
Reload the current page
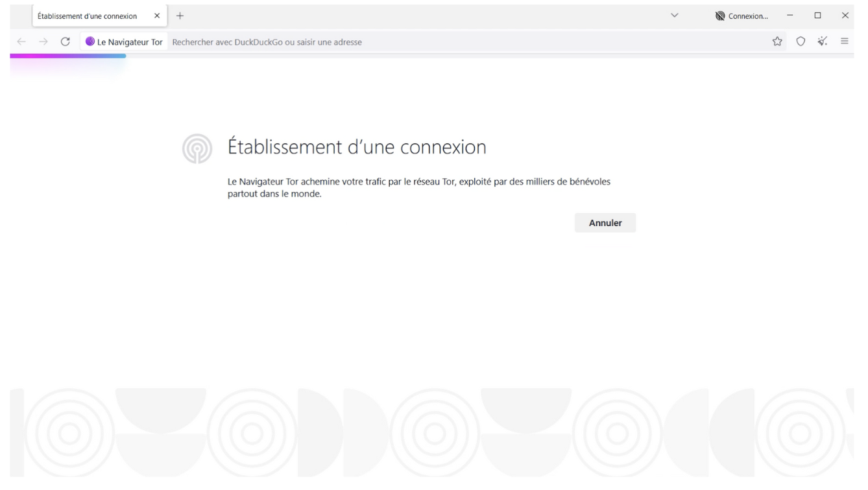pos(65,41)
